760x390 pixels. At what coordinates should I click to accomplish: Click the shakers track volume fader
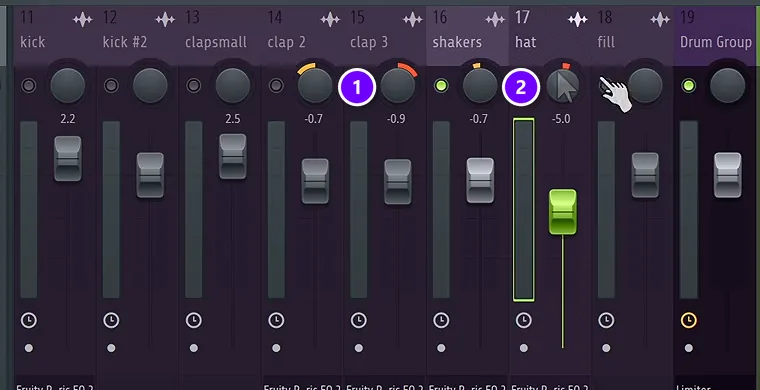tap(480, 180)
